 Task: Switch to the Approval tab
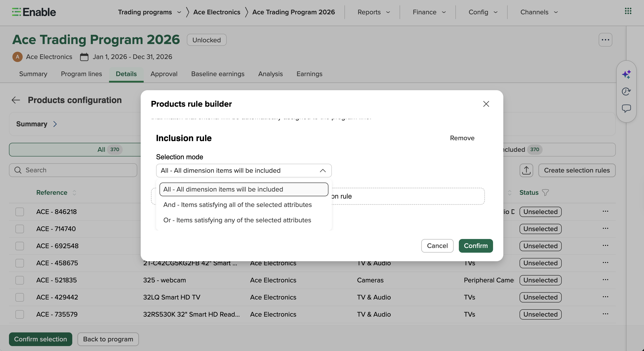pyautogui.click(x=164, y=74)
